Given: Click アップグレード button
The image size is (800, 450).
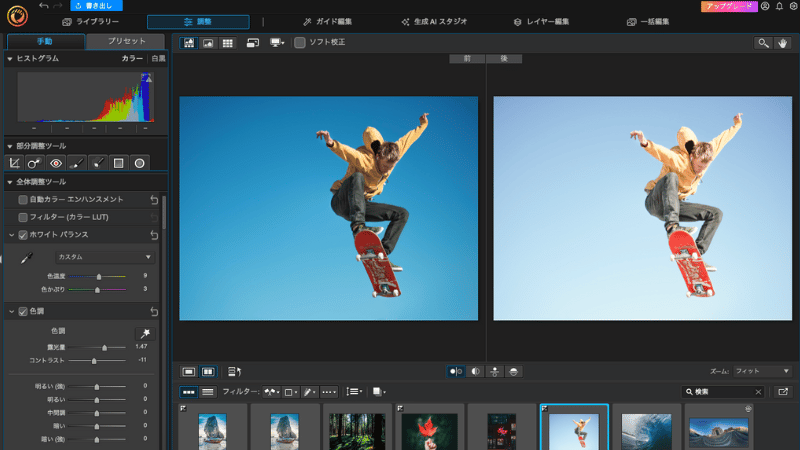Looking at the screenshot, I should click(729, 6).
